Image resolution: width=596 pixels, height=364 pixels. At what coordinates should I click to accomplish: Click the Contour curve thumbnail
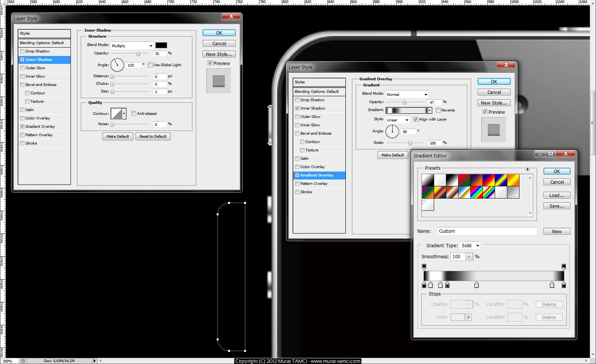point(117,113)
